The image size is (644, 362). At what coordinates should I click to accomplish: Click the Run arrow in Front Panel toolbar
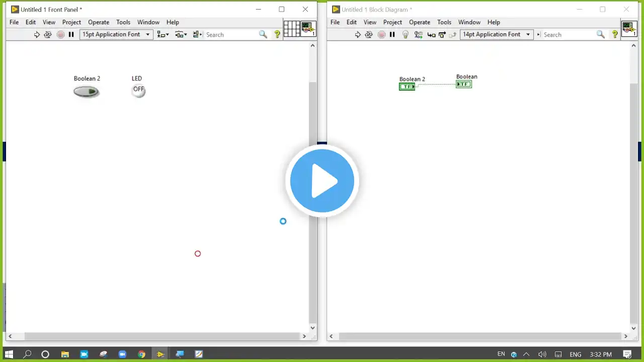point(37,35)
